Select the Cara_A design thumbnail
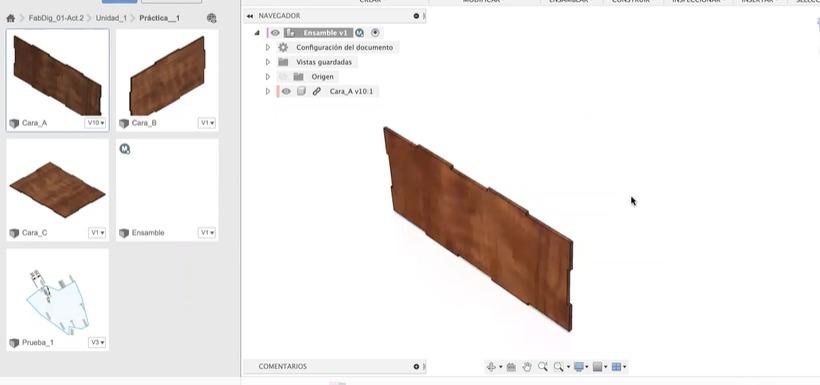The width and height of the screenshot is (820, 385). pos(58,80)
